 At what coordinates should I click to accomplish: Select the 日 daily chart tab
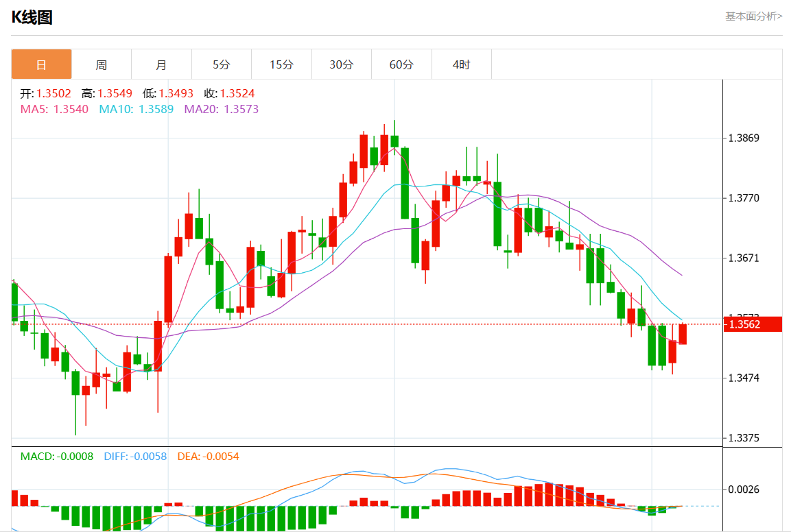[41, 64]
